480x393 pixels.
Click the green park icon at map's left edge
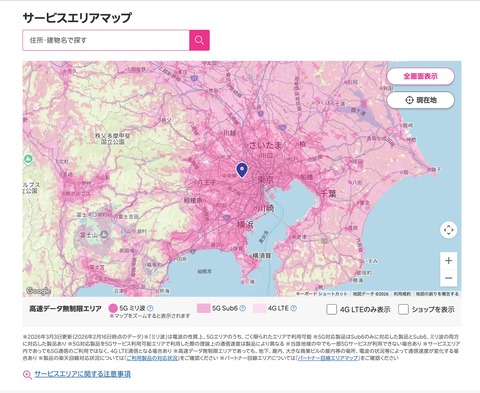[x=28, y=160]
